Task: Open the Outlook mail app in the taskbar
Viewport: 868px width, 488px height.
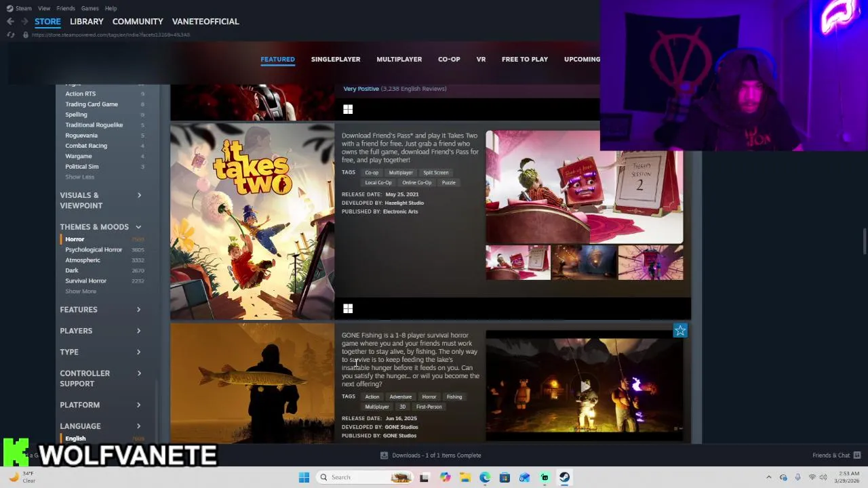Action: pyautogui.click(x=524, y=477)
